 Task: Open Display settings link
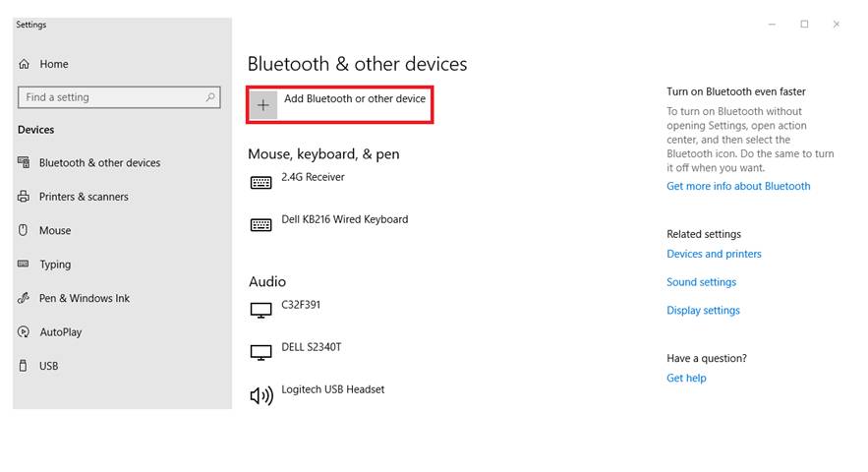(703, 311)
